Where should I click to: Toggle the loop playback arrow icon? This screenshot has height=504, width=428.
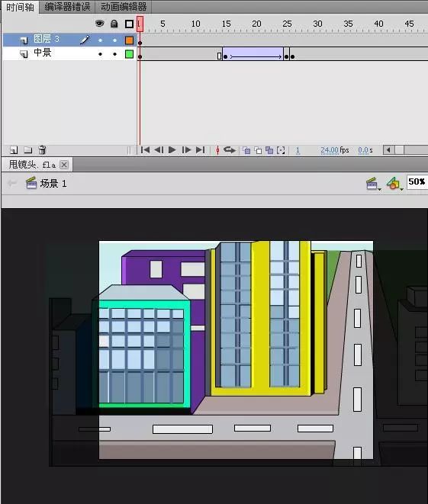[230, 150]
